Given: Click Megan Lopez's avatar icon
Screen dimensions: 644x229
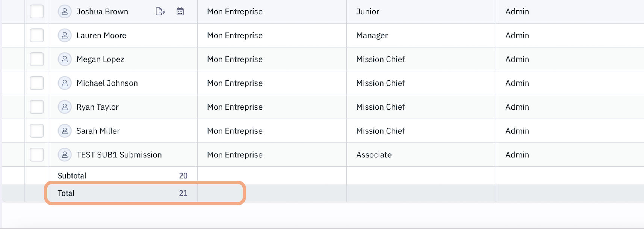Looking at the screenshot, I should click(65, 59).
